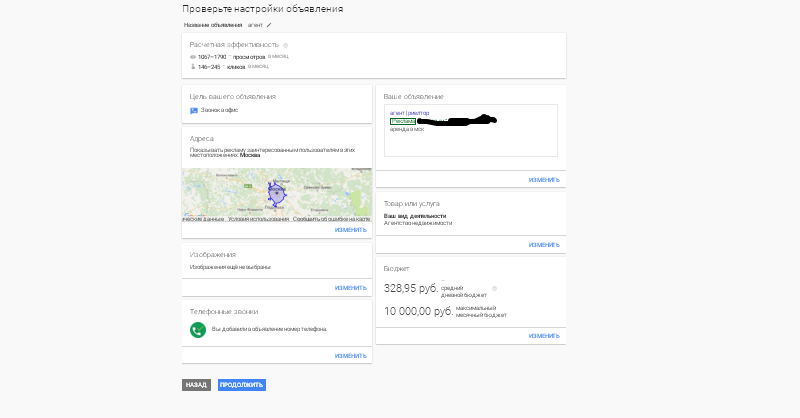This screenshot has width=800, height=418.
Task: Click Сообщить об ошибке на карте link
Action: 332,219
